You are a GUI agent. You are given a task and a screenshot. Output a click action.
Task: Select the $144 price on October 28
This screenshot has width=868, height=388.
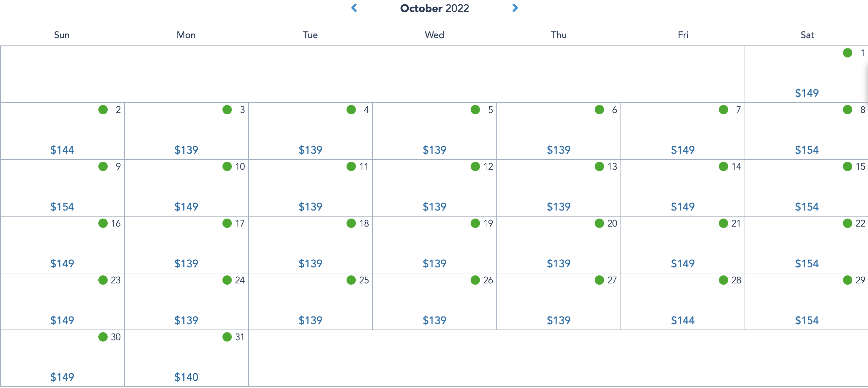683,320
